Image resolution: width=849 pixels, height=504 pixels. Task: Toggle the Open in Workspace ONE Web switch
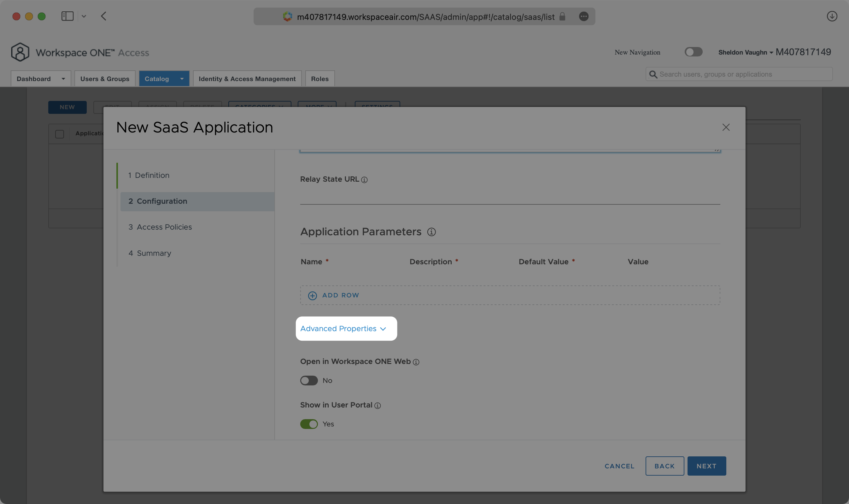(x=308, y=379)
